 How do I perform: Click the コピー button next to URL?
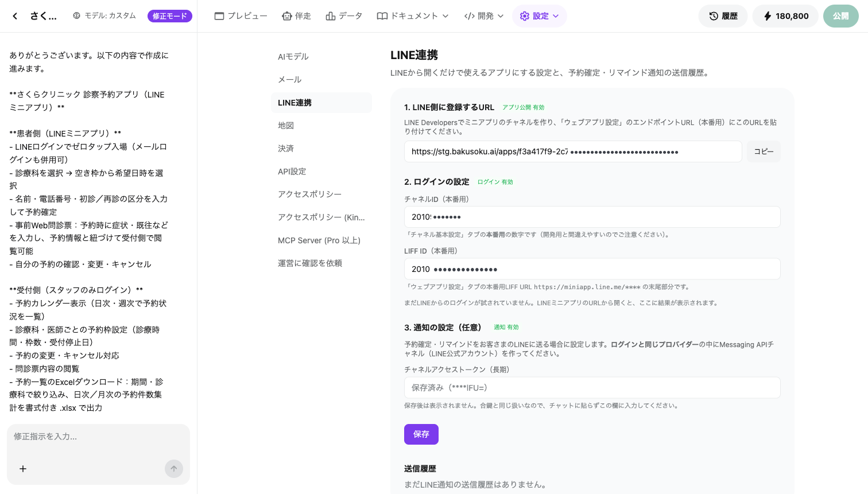click(764, 151)
